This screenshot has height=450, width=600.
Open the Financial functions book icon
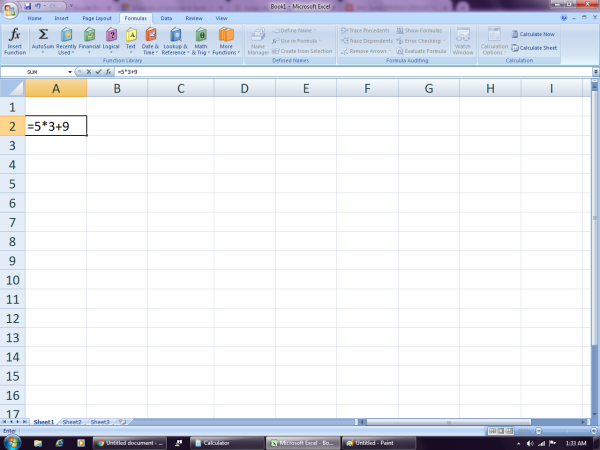click(89, 40)
